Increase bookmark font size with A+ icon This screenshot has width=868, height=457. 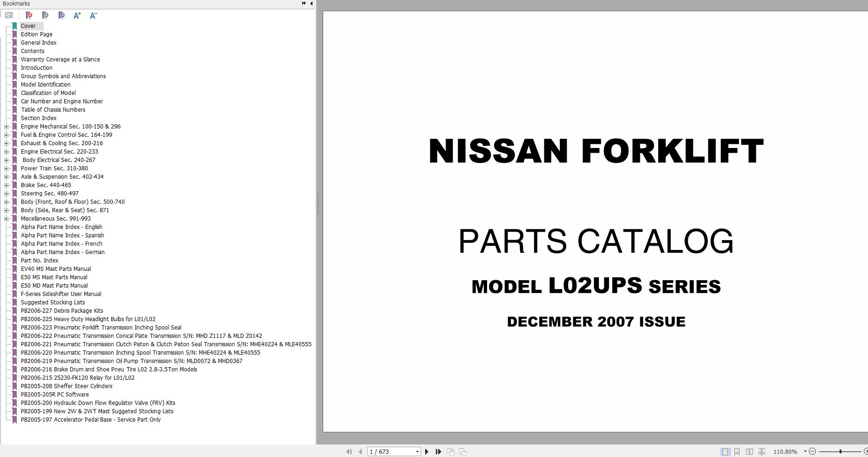point(77,15)
